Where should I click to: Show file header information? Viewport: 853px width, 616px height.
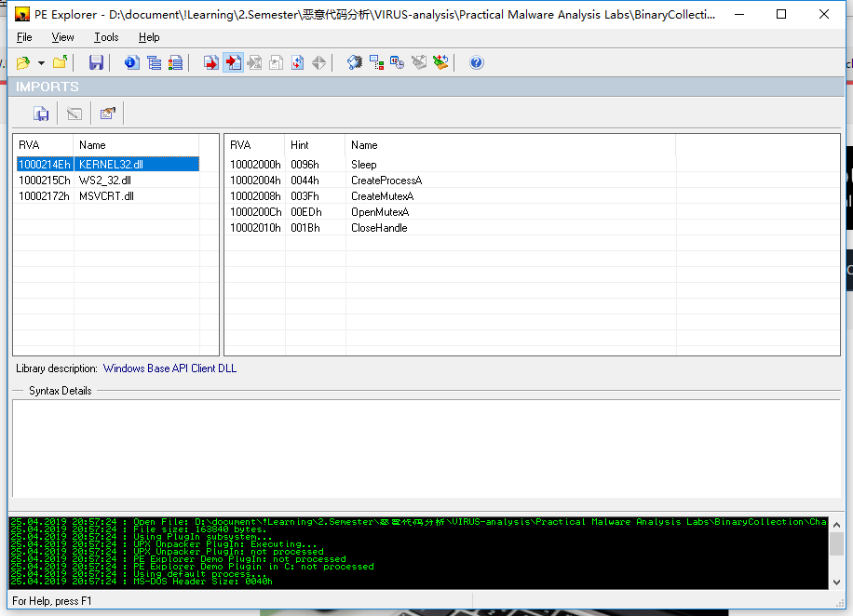129,62
